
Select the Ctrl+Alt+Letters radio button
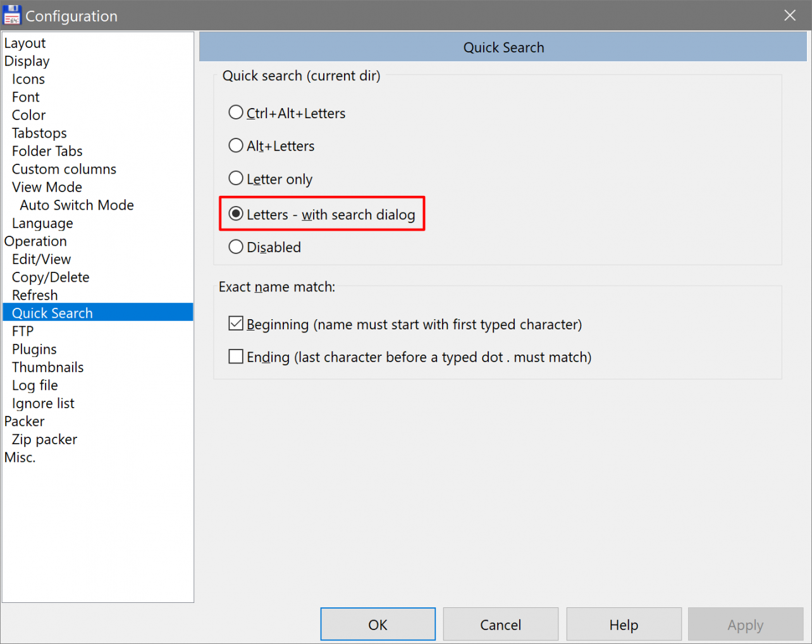tap(236, 112)
